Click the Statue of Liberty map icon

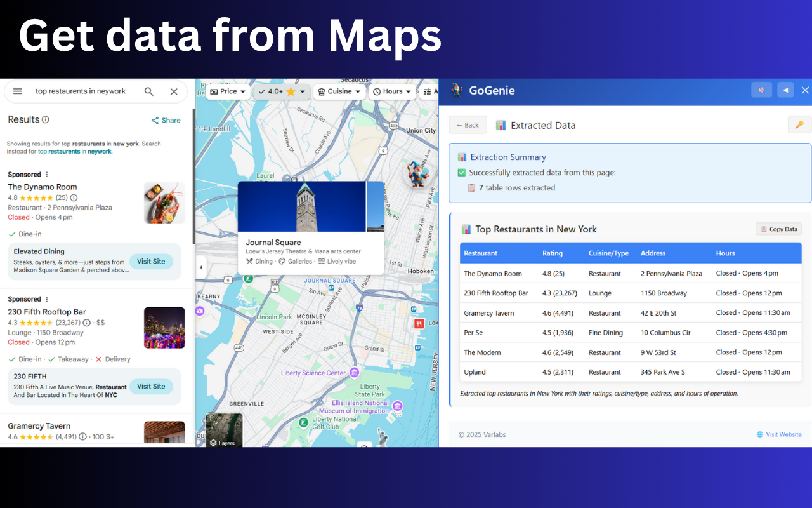[x=382, y=437]
